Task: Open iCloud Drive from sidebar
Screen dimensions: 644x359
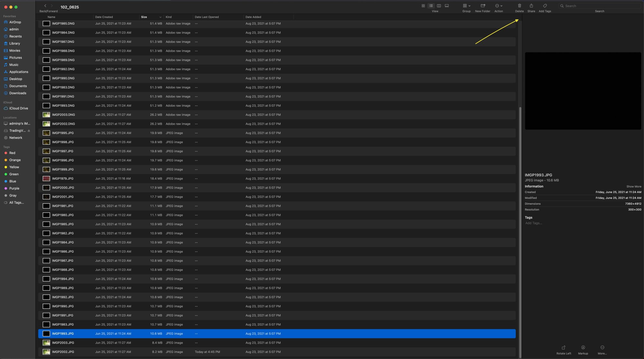Action: click(x=18, y=108)
